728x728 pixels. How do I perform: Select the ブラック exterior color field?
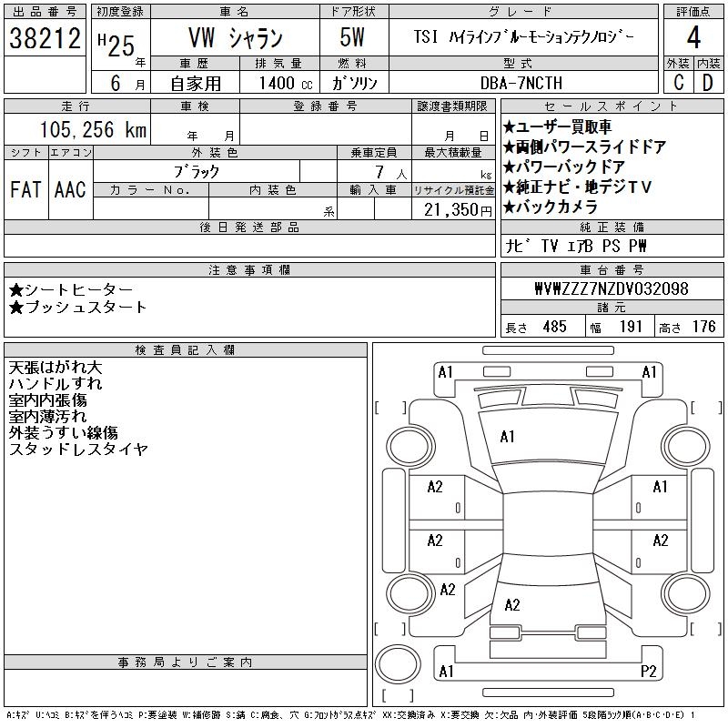pyautogui.click(x=197, y=172)
